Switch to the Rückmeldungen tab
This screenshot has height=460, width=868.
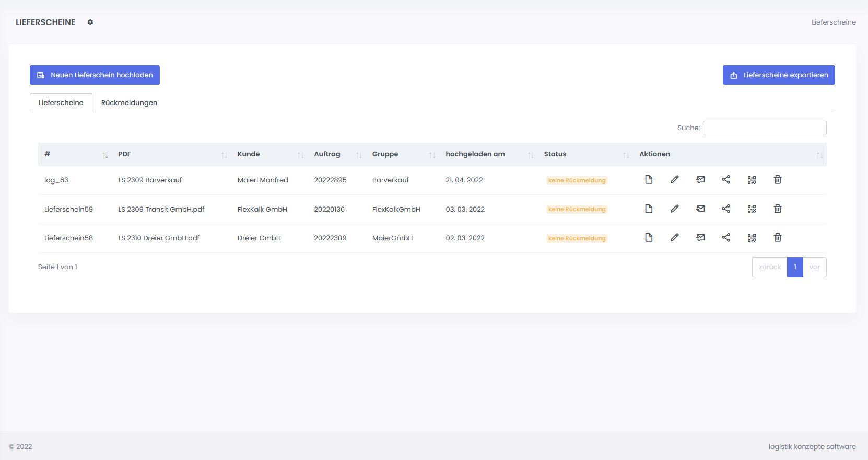129,103
